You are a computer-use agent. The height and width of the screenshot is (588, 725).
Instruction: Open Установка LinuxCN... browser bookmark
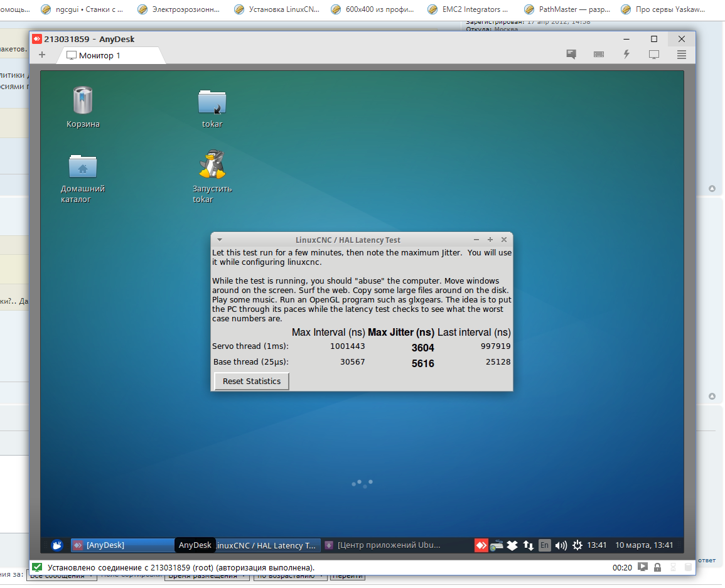coord(277,9)
